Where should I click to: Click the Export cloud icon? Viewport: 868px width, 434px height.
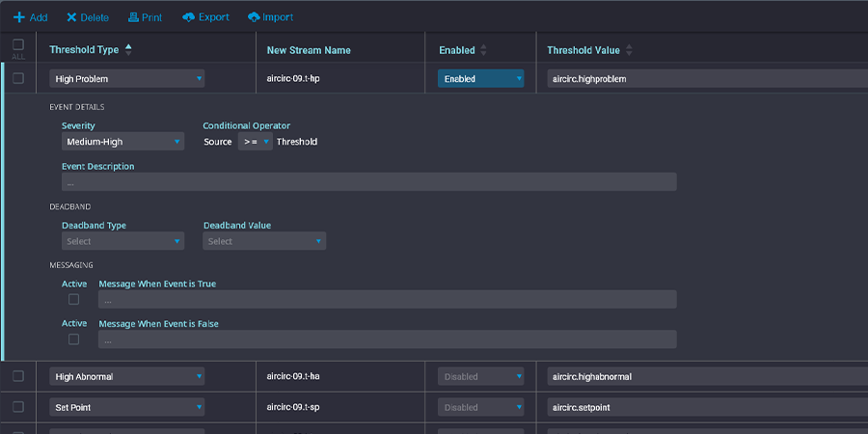click(189, 17)
